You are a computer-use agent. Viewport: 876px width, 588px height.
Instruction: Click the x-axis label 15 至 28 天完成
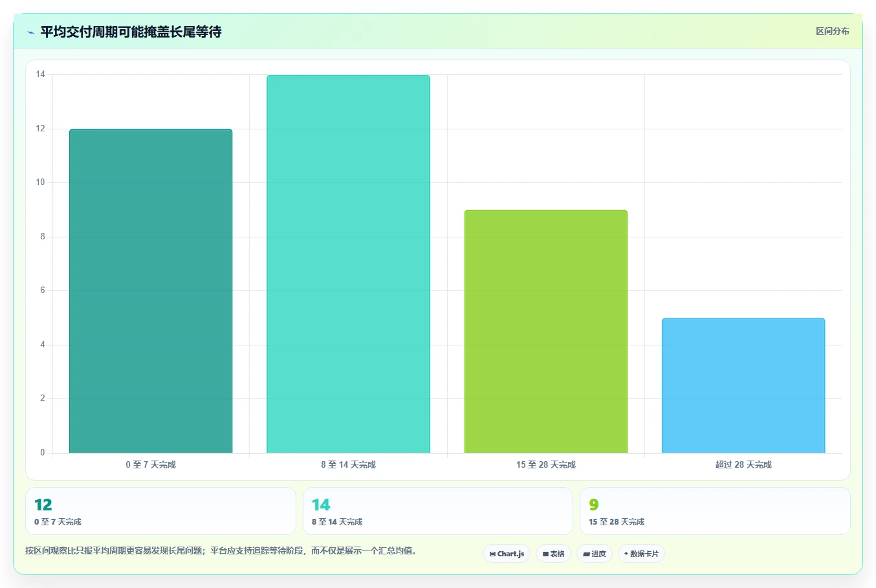coord(546,464)
